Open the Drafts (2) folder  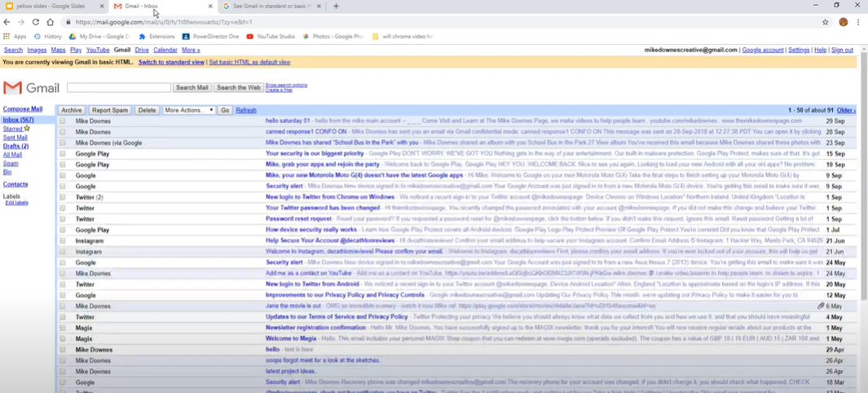[x=15, y=146]
